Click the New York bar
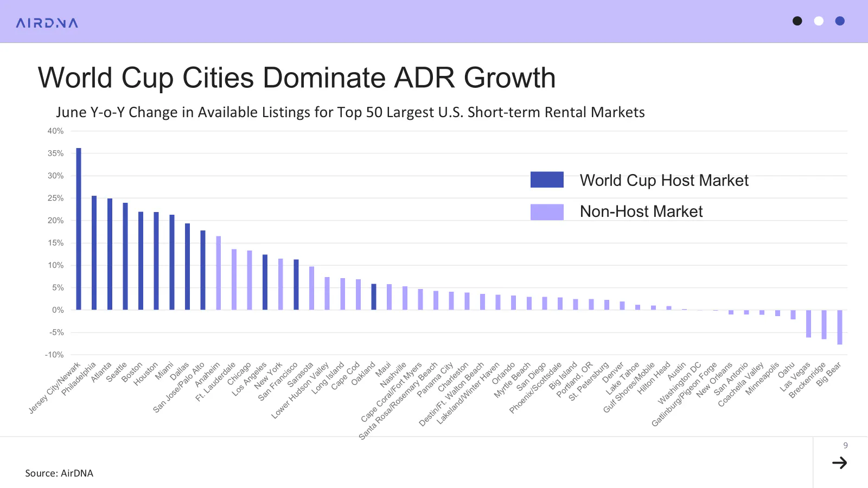Screen dimensions: 868x488 tap(280, 284)
